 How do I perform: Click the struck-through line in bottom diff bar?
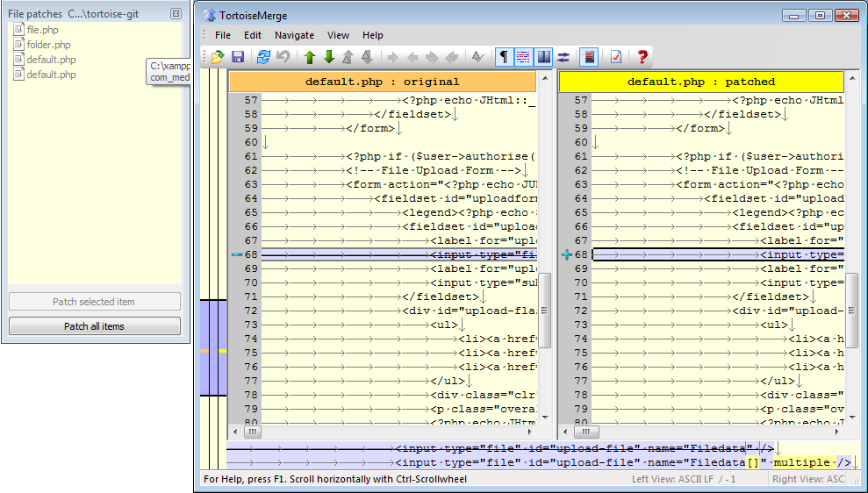tap(501, 448)
